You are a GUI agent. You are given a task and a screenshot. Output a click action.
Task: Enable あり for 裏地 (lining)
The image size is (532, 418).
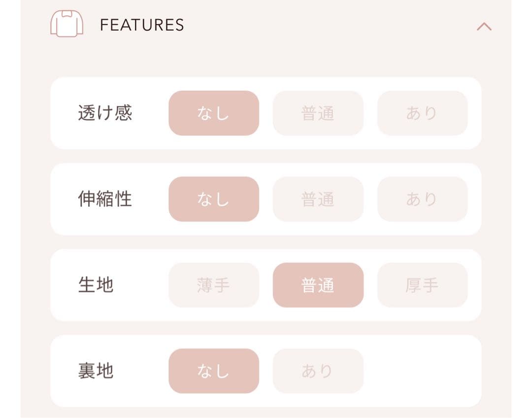(318, 370)
